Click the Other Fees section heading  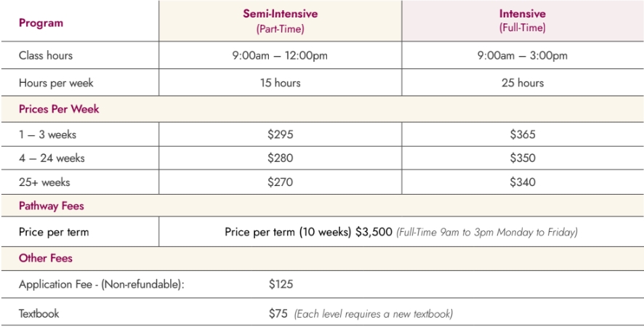point(46,258)
